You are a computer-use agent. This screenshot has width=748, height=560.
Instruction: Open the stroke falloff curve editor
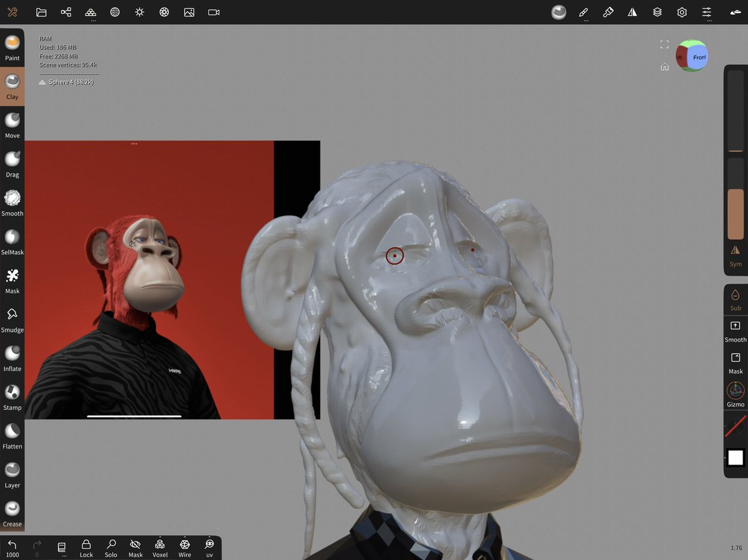[736, 426]
